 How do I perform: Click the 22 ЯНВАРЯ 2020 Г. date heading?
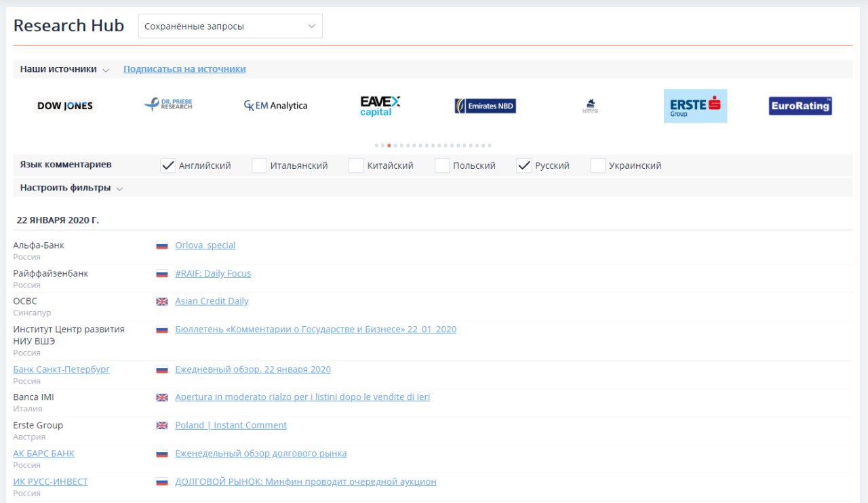pos(58,220)
